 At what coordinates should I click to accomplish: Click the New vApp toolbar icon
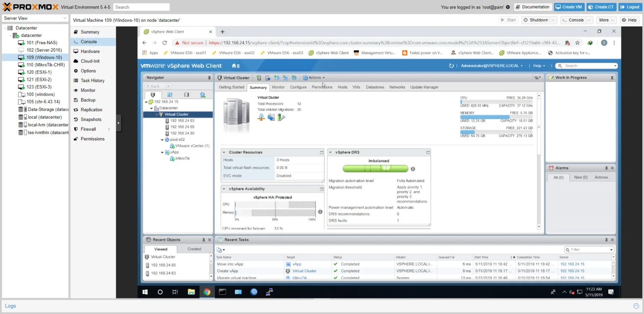285,78
